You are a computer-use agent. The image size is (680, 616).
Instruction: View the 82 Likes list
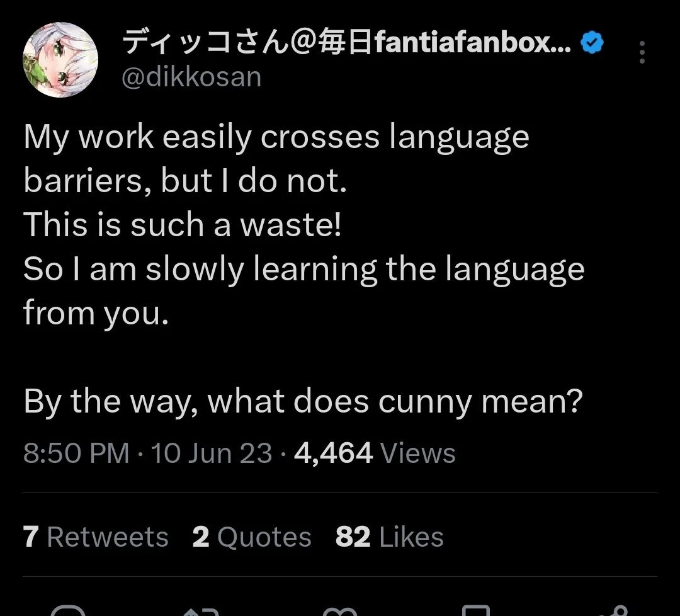389,537
